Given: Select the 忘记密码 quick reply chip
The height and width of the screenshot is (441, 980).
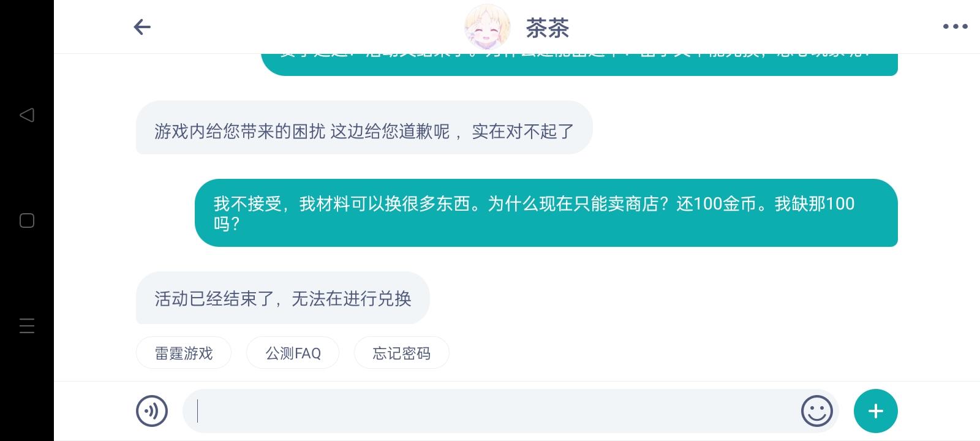Looking at the screenshot, I should (402, 353).
